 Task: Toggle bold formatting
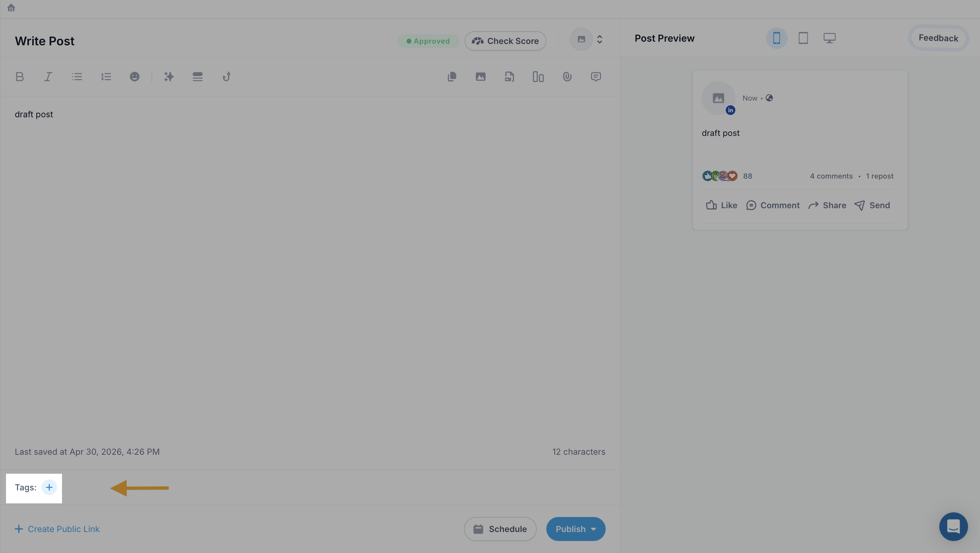[x=20, y=77]
